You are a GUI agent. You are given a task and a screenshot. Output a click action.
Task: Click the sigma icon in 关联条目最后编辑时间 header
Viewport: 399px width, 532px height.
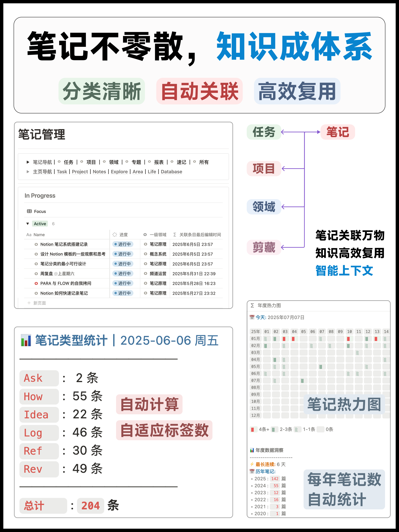point(175,234)
